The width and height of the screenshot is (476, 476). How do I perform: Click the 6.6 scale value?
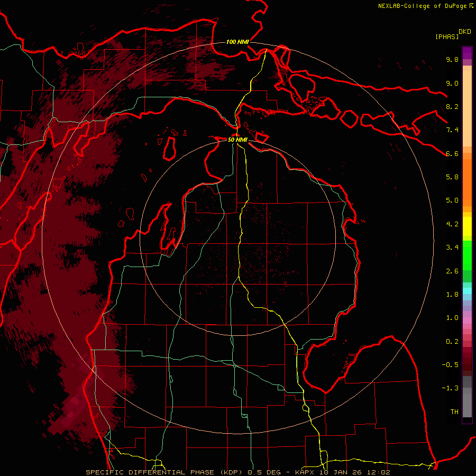point(452,153)
